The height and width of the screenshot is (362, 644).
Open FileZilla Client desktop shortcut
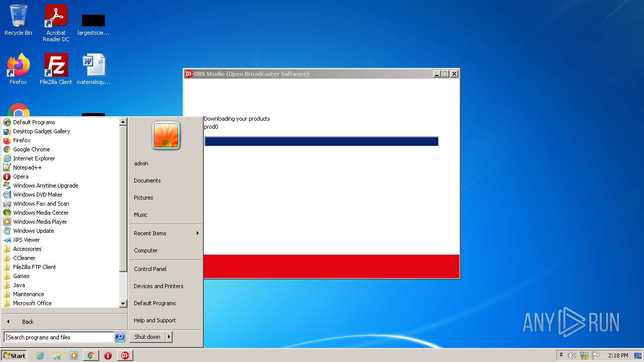click(56, 69)
